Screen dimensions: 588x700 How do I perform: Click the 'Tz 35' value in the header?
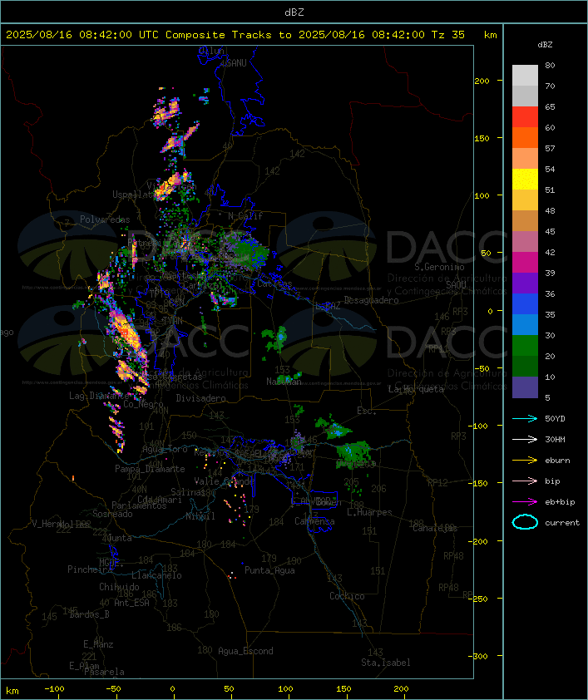[447, 35]
